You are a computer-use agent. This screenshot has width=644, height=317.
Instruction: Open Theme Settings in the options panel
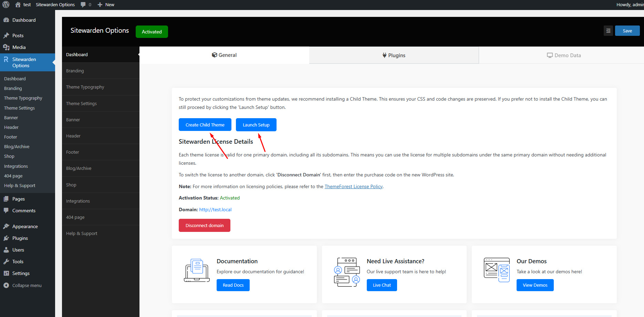pyautogui.click(x=101, y=103)
